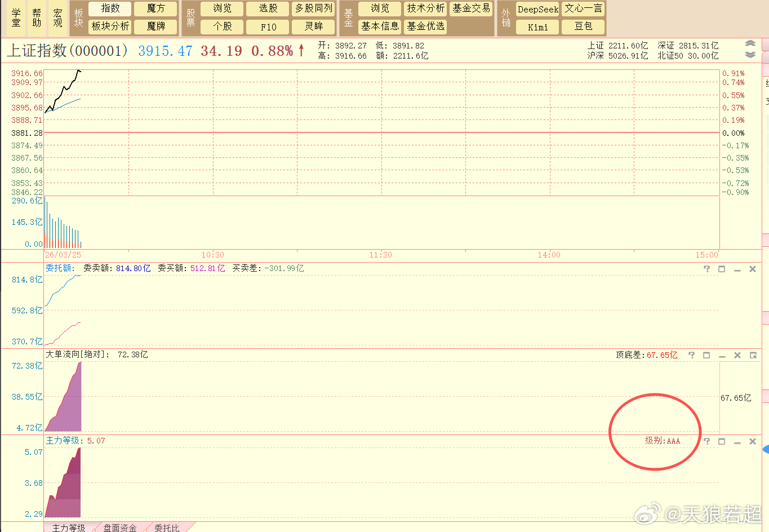Open 基金交易 fund trading
769x532 pixels.
tap(472, 8)
